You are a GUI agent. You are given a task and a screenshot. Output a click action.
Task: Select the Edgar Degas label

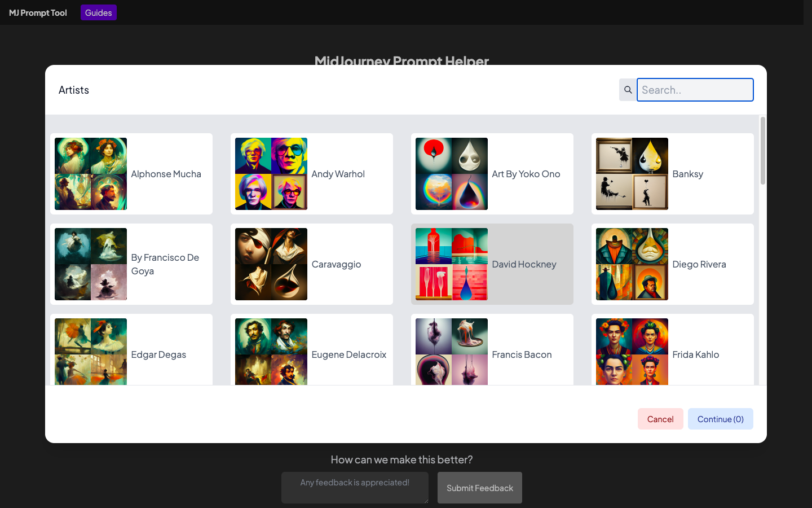click(158, 354)
